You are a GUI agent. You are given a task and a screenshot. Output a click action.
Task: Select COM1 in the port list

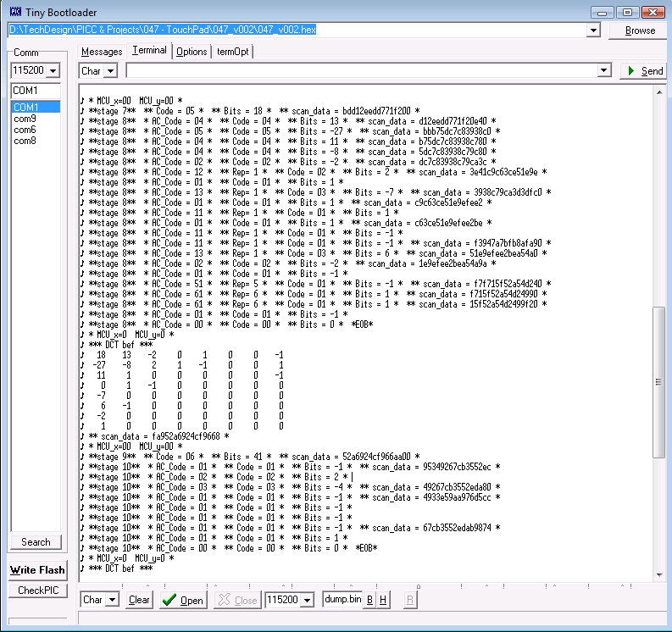pos(36,107)
